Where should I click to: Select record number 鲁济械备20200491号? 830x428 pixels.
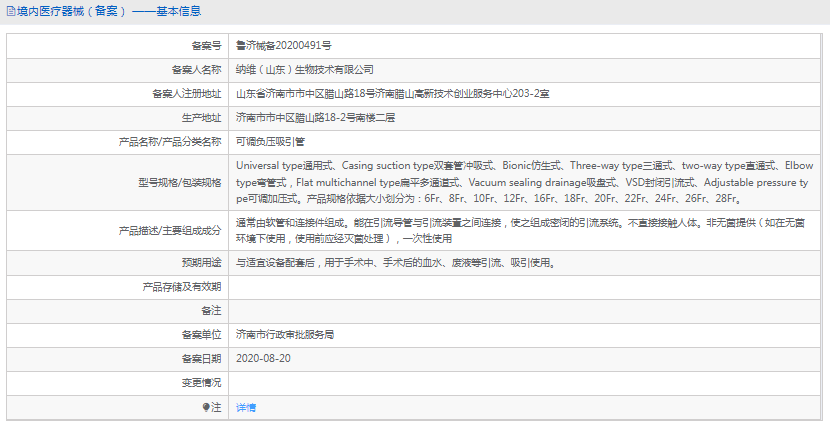pyautogui.click(x=284, y=46)
